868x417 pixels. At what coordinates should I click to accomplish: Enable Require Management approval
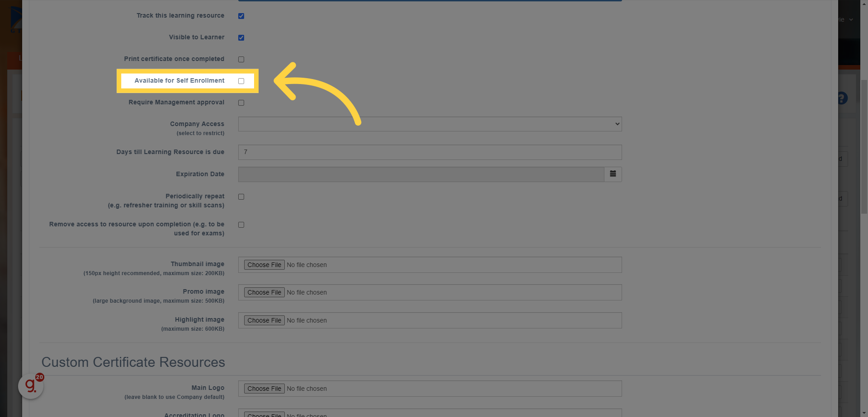point(241,103)
